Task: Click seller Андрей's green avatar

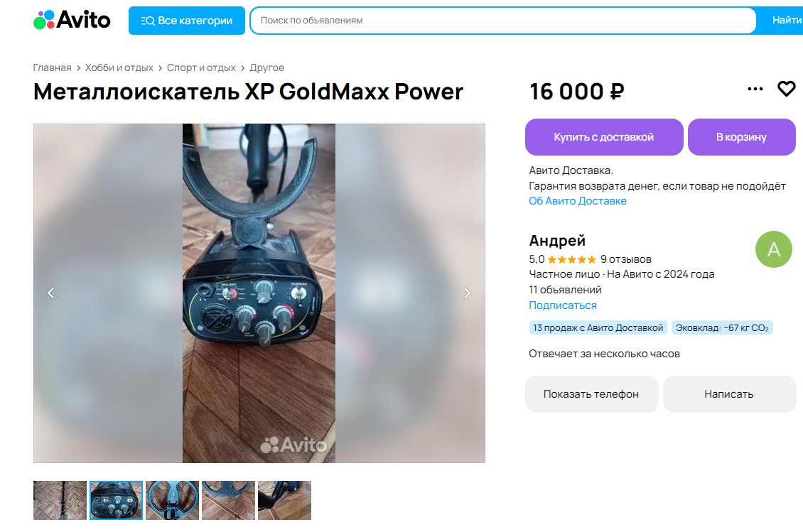Action: (773, 249)
